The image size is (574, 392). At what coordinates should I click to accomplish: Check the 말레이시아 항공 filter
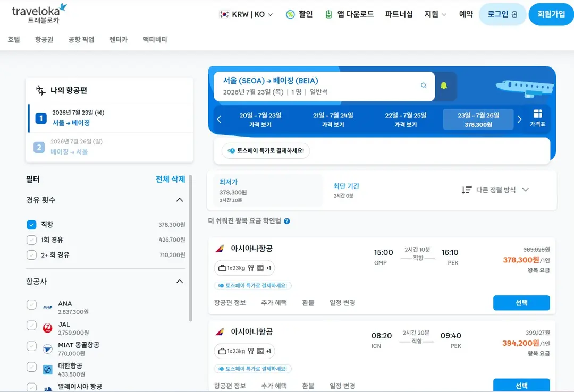coord(31,387)
